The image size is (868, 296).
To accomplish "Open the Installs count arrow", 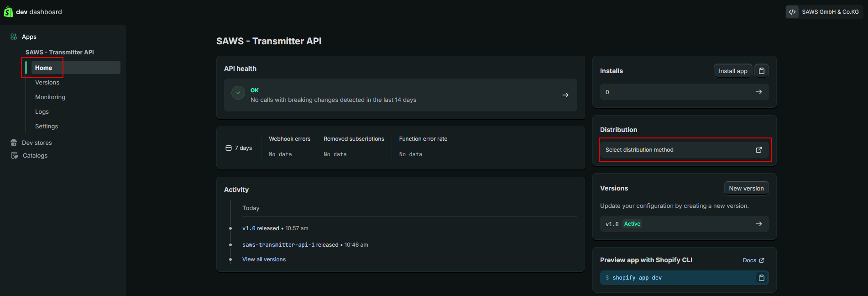I will [759, 92].
